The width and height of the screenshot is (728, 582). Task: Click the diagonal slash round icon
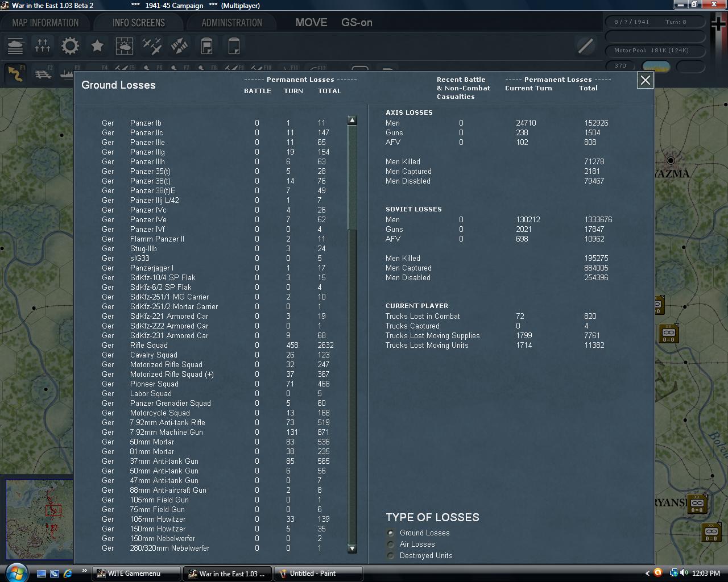coord(585,45)
